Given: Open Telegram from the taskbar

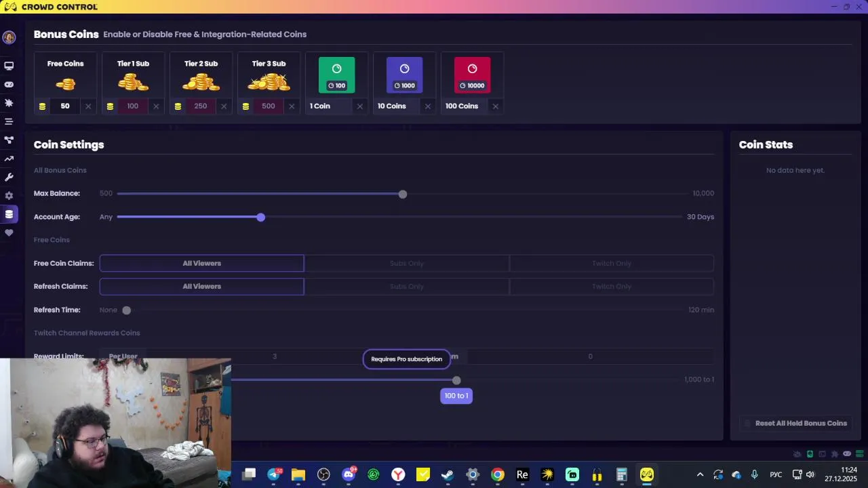Looking at the screenshot, I should (x=274, y=474).
